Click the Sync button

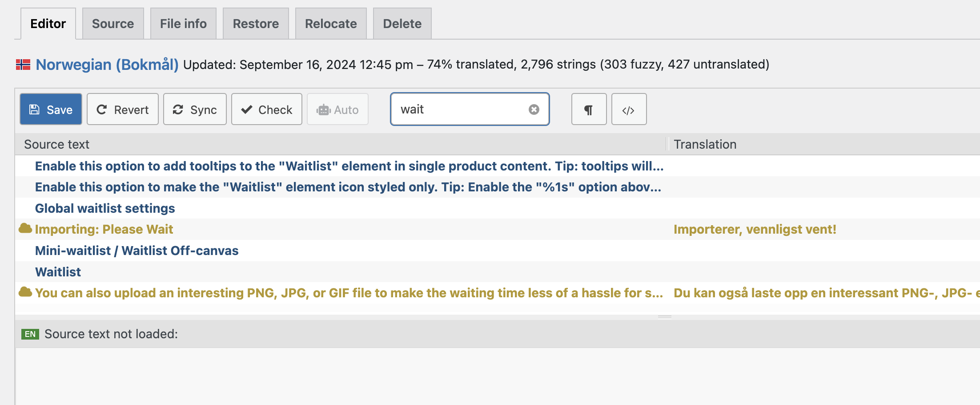pos(195,109)
